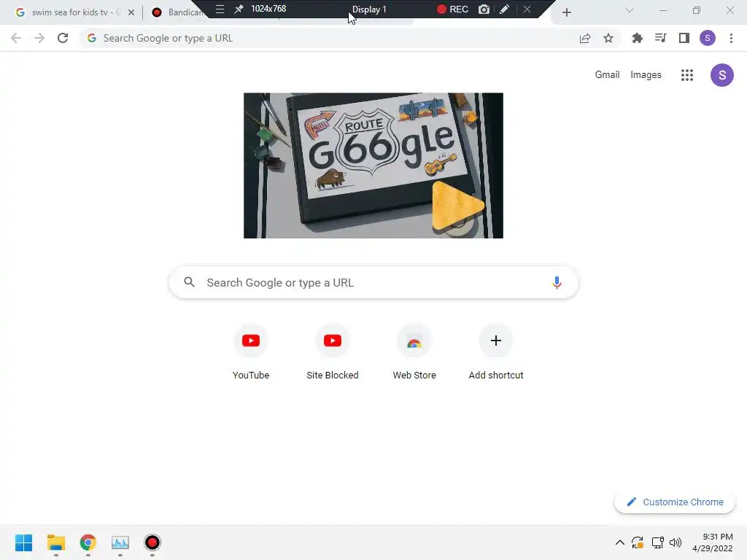This screenshot has width=747, height=560.
Task: Open the tab search chevron
Action: [x=630, y=10]
